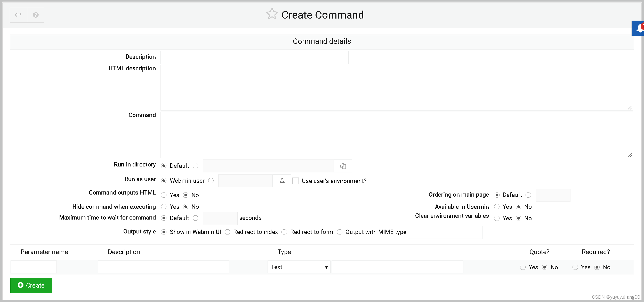Select Yes for Clear environment variables

click(497, 218)
